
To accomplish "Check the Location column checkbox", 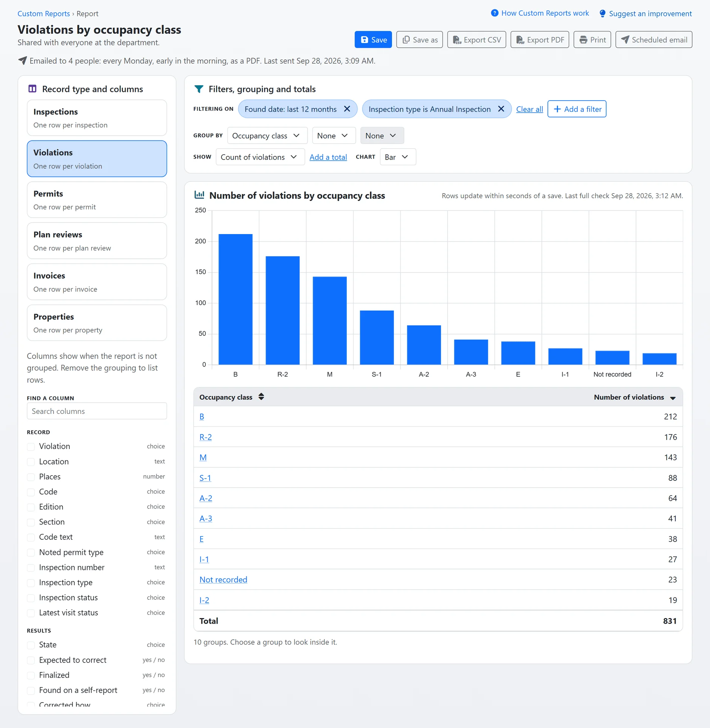I will [31, 462].
